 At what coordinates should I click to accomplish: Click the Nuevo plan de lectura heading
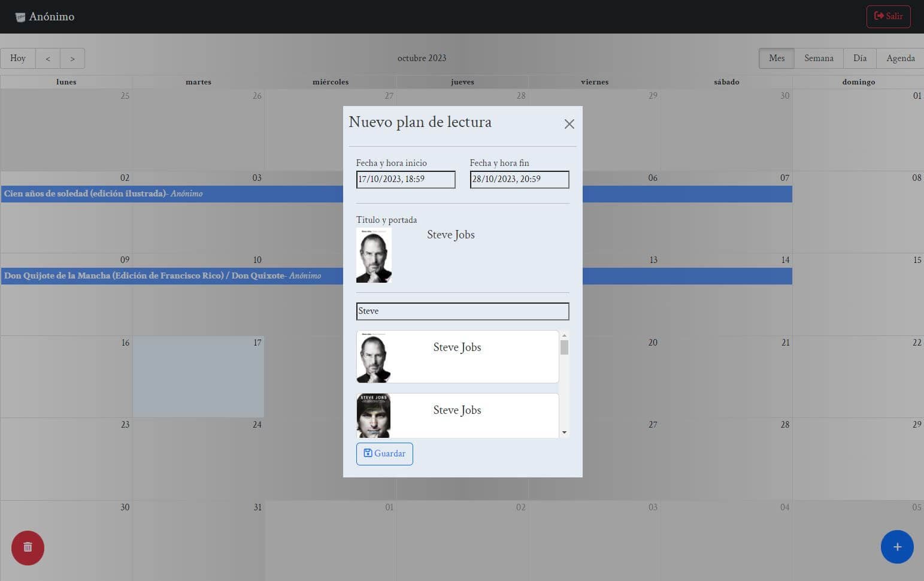(420, 122)
